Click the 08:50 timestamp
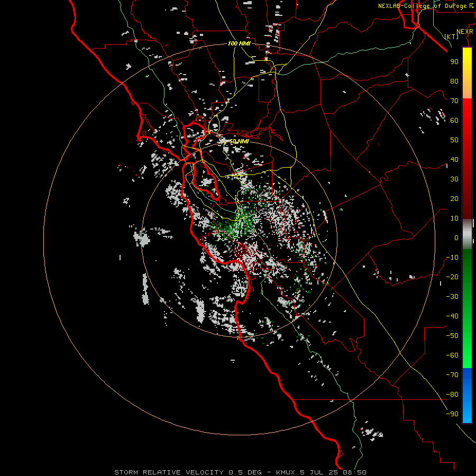 pyautogui.click(x=354, y=472)
